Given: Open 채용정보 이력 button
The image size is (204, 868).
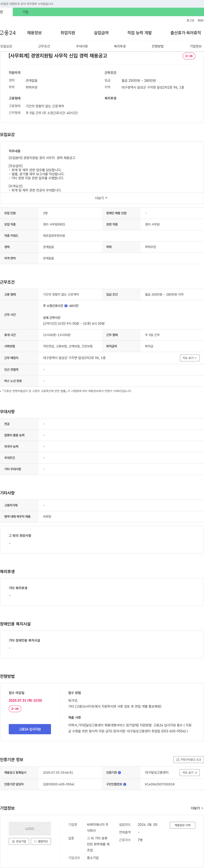Looking at the screenshot, I should click(x=183, y=825).
